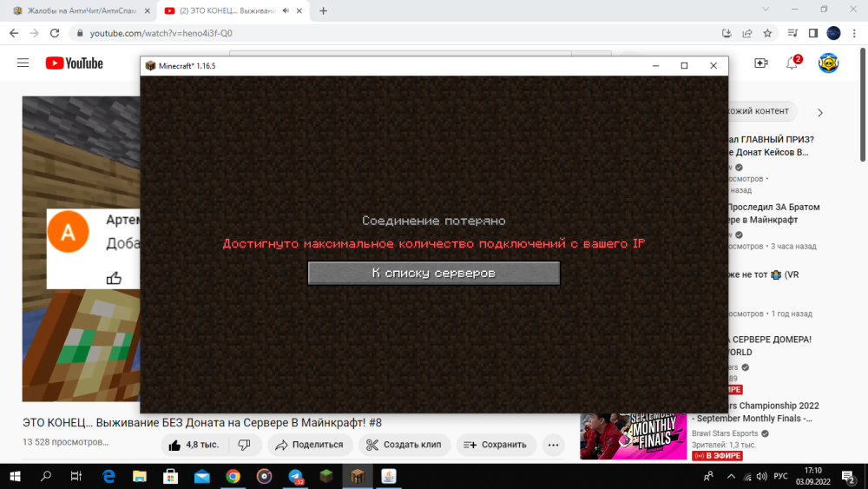Open File Explorer from taskbar
Screen dimensions: 868x489
(x=140, y=476)
